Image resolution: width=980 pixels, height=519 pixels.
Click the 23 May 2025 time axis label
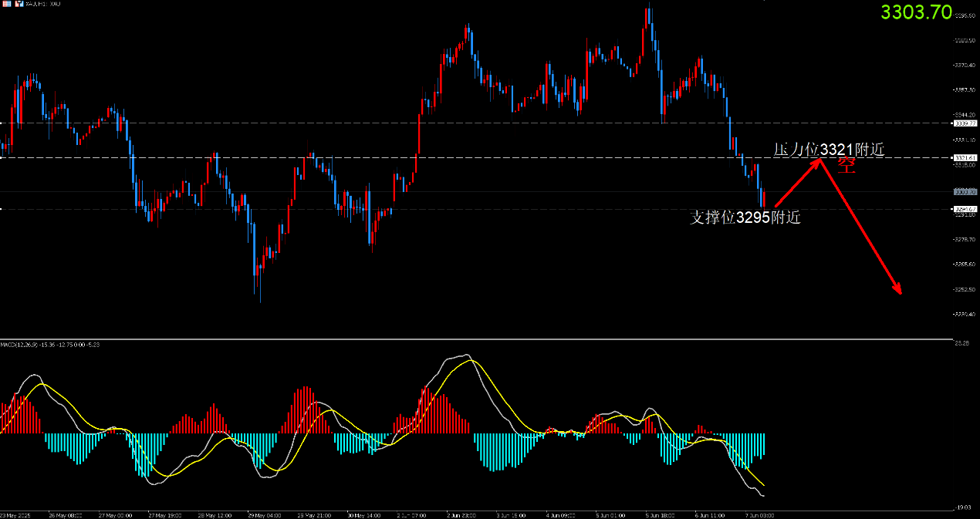[15, 514]
